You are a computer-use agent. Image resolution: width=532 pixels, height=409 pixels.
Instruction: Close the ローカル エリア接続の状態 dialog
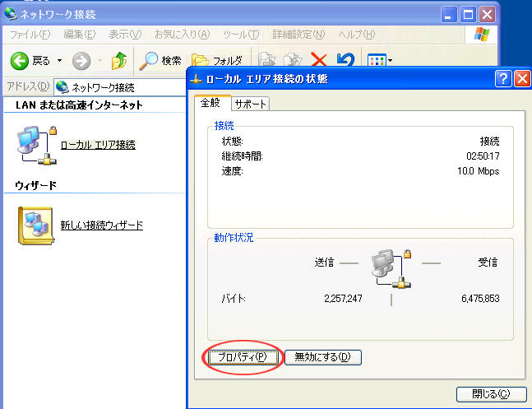(522, 79)
